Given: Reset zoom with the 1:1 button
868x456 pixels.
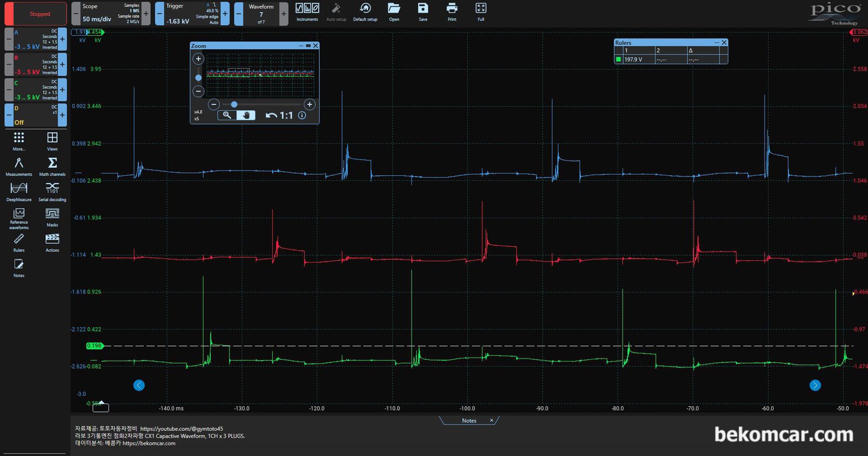Looking at the screenshot, I should [280, 115].
